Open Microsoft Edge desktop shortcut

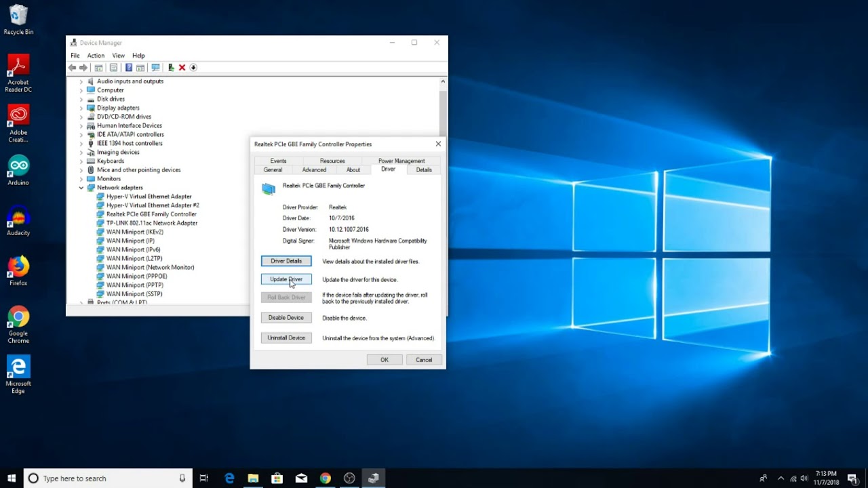pos(18,375)
